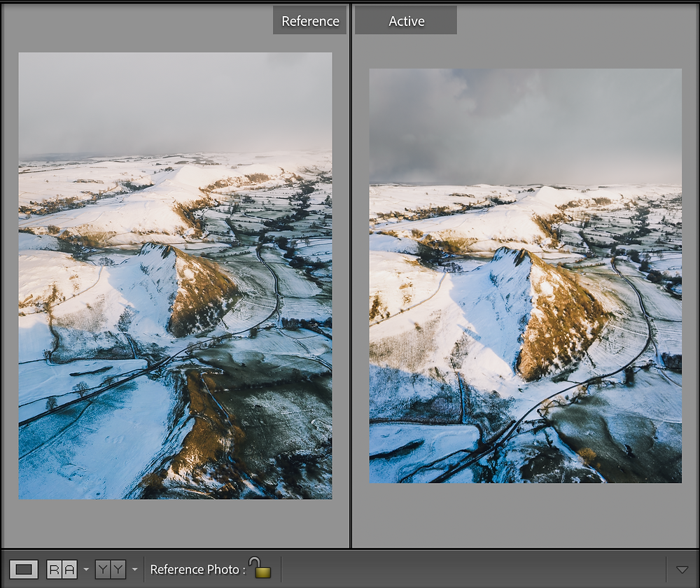Click the Reference label tab
Image resolution: width=700 pixels, height=588 pixels.
pyautogui.click(x=310, y=20)
